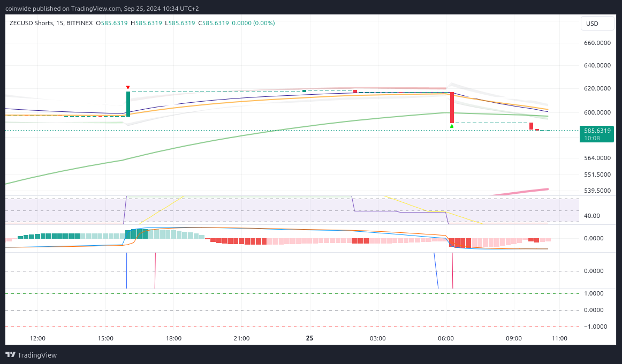
Task: Click the 539.5000 price axis label
Action: (597, 191)
